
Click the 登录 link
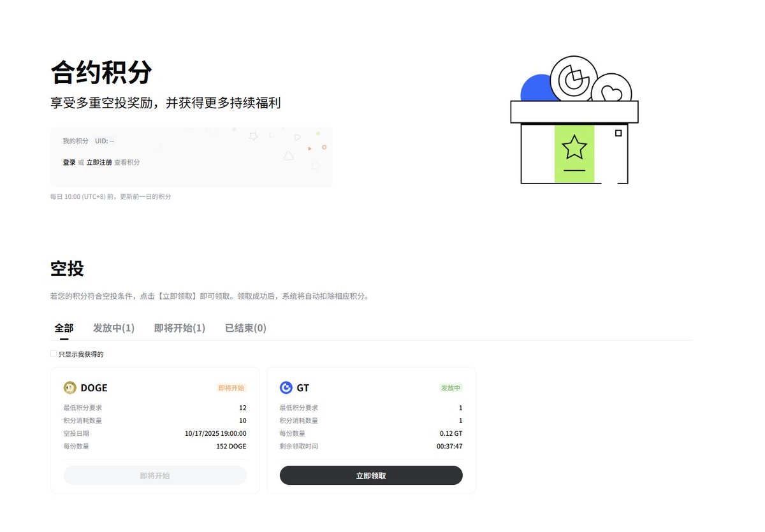69,162
